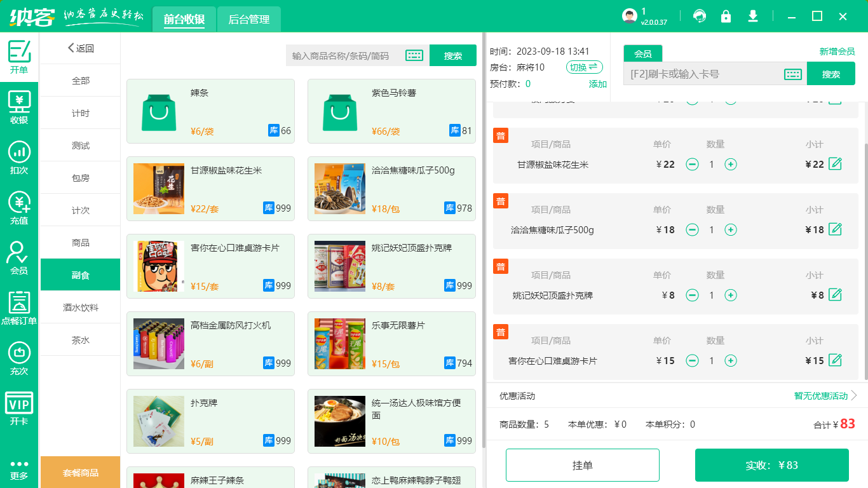Select the 商品 category
The height and width of the screenshot is (488, 868).
pyautogui.click(x=80, y=243)
